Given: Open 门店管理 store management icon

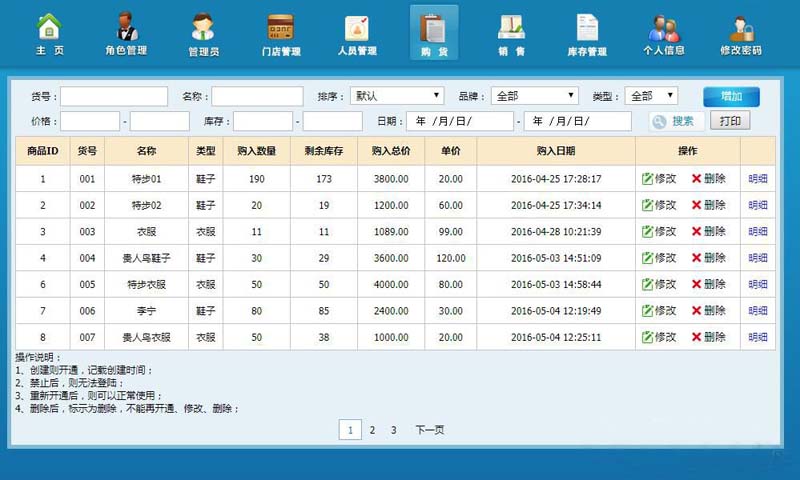Looking at the screenshot, I should [280, 28].
